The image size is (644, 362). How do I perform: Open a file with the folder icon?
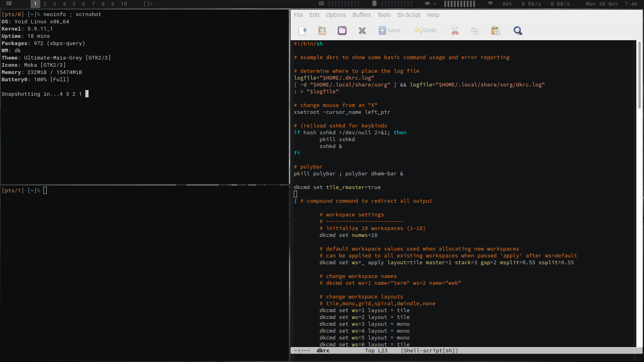point(322,31)
